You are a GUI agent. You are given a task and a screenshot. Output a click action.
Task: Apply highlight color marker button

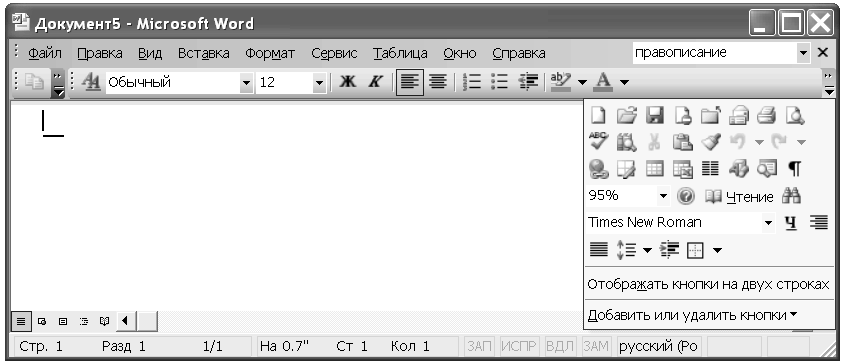(561, 82)
